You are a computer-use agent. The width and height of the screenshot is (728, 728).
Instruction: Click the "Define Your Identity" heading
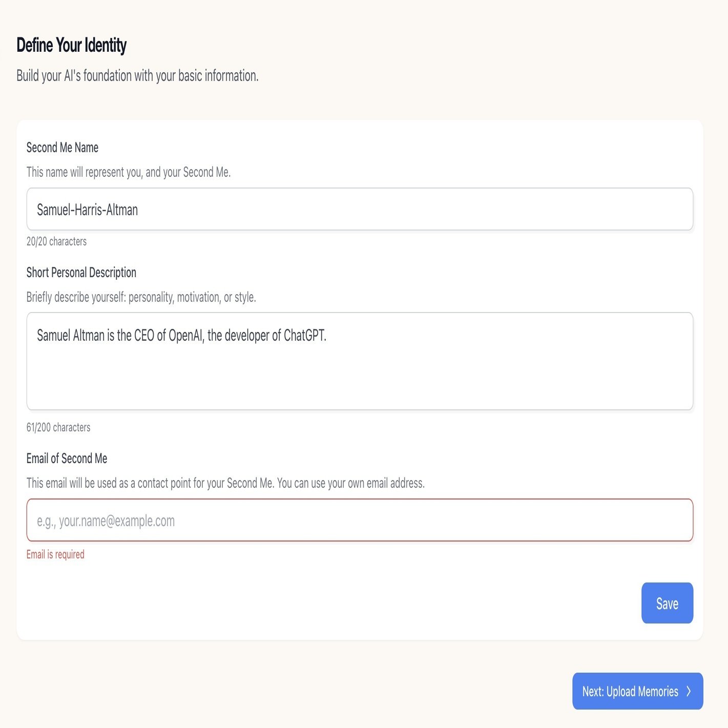click(x=71, y=45)
